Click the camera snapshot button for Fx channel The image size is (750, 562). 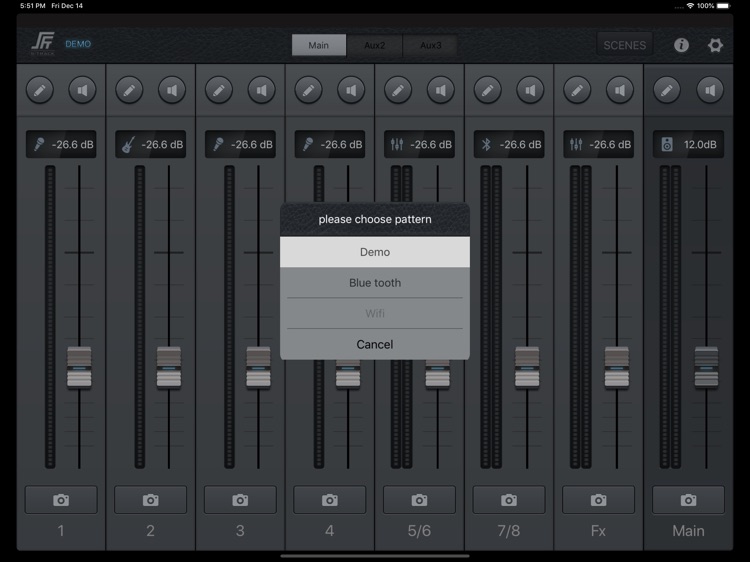[x=598, y=500]
